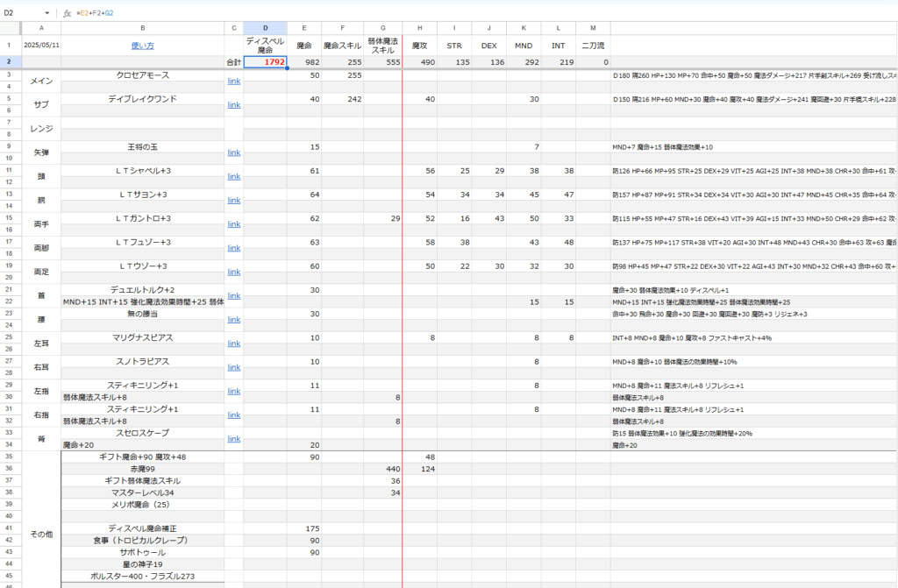
Task: Open the link for スセロスケープ
Action: point(233,439)
